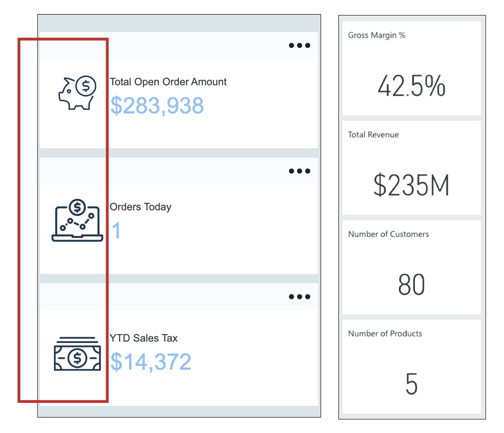Select the product count value 5
Viewport: 504px width, 433px height.
point(411,384)
